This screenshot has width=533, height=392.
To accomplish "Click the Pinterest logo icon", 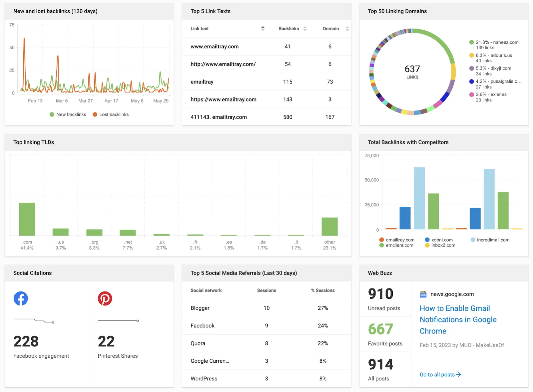I will click(105, 298).
